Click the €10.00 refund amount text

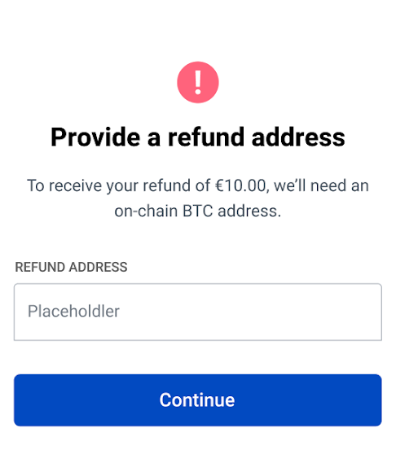(x=241, y=186)
